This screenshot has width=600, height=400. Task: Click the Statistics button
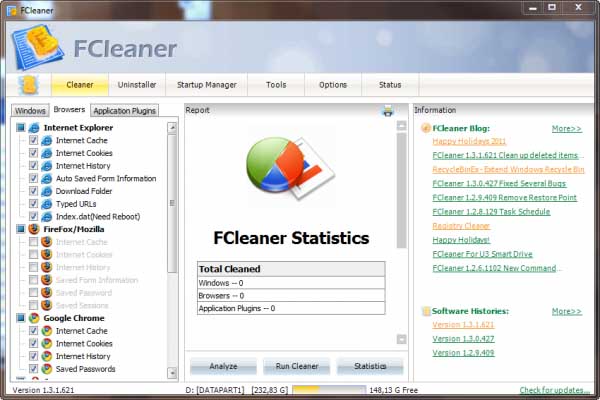370,366
